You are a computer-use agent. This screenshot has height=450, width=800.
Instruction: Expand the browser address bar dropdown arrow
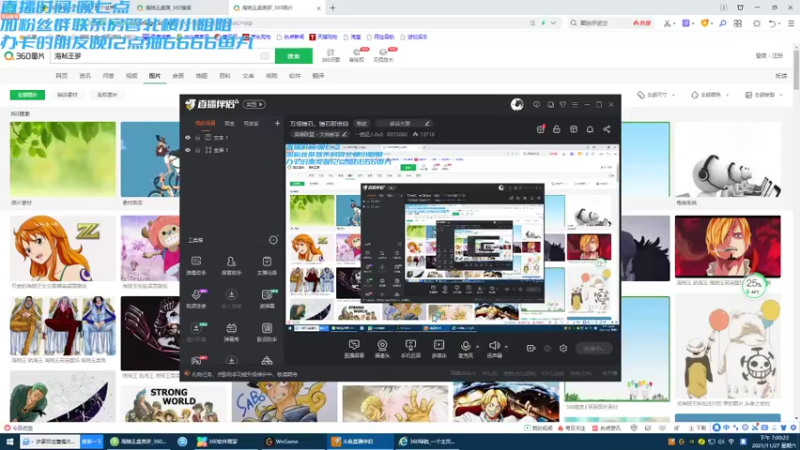553,23
